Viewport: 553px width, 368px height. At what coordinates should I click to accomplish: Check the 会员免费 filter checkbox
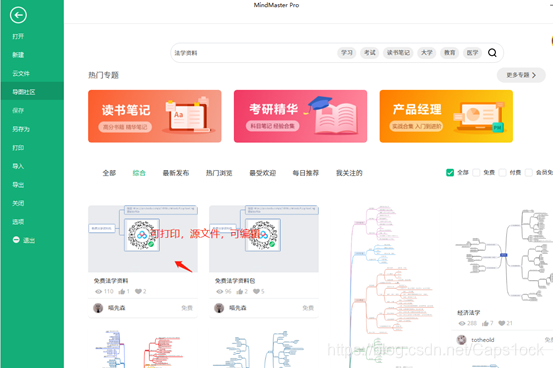pyautogui.click(x=529, y=173)
